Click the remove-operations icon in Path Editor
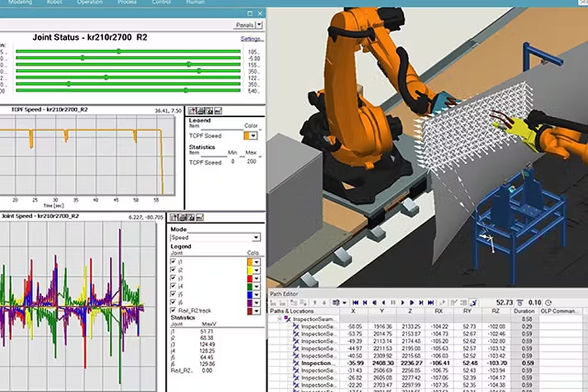Viewport: 588px width, 392px height. point(282,303)
